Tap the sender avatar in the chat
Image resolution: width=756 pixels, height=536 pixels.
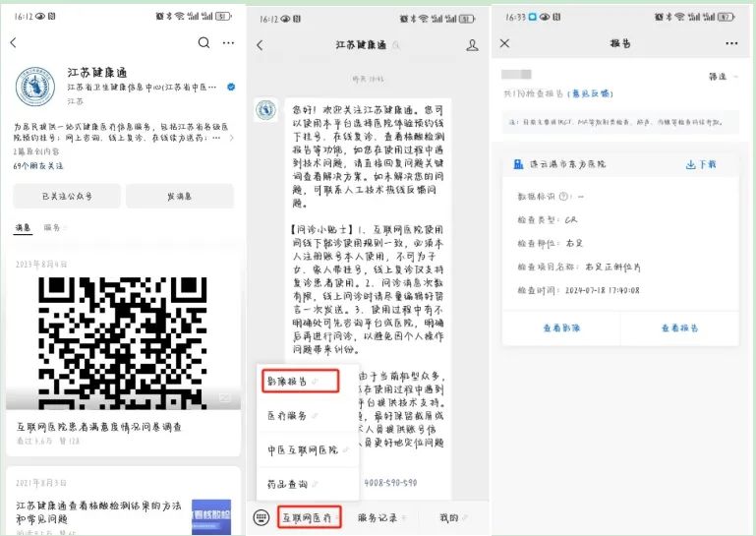pyautogui.click(x=265, y=110)
